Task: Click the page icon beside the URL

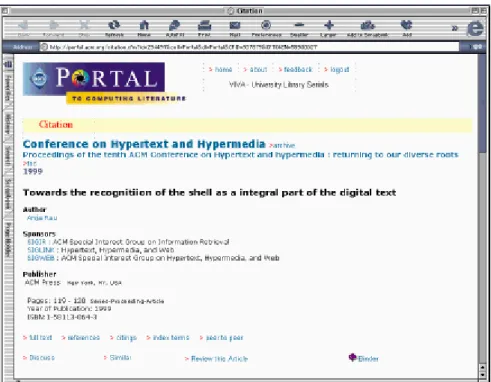Action: 44,47
